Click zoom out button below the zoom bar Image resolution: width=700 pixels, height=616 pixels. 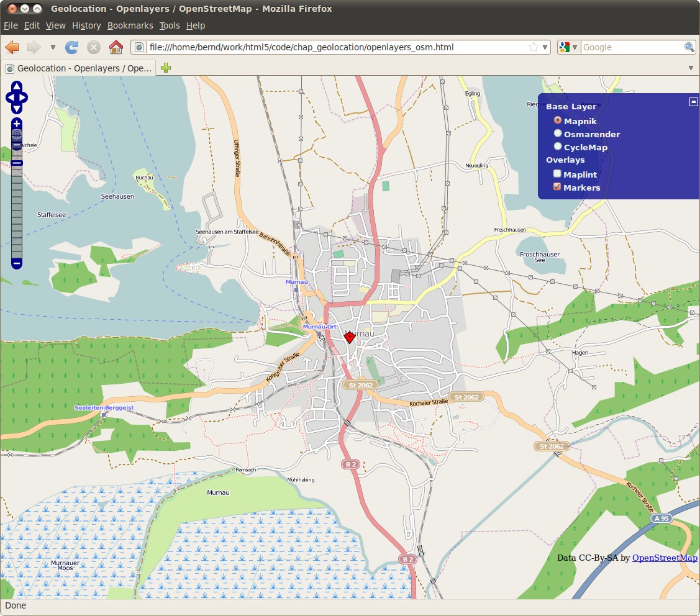pyautogui.click(x=17, y=264)
